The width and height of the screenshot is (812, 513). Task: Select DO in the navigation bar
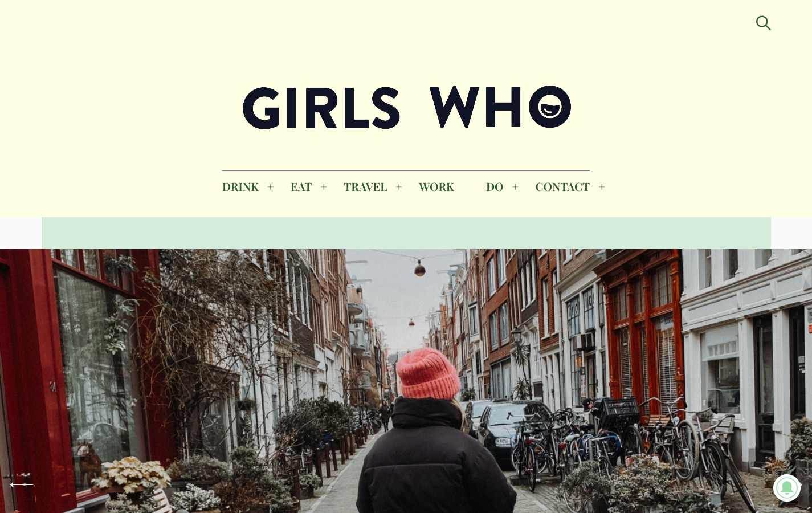[495, 187]
